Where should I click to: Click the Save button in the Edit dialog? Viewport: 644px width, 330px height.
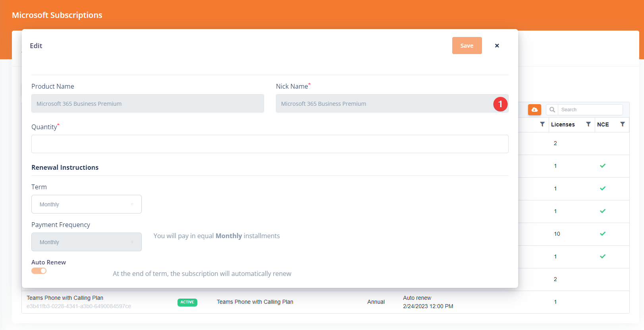pyautogui.click(x=467, y=46)
